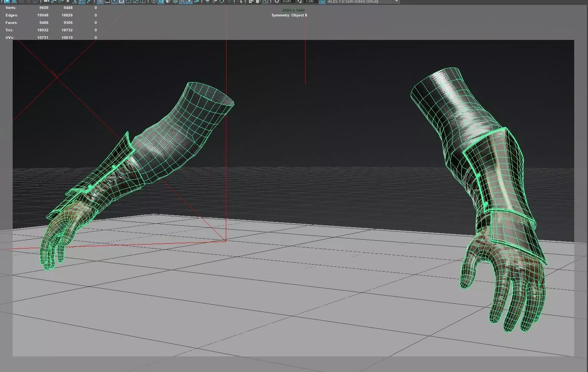Click the UVs count 10731

(43, 38)
